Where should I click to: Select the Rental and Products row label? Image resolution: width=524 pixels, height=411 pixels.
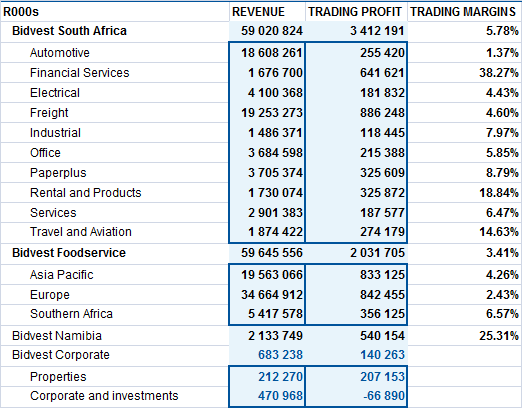[x=86, y=193]
